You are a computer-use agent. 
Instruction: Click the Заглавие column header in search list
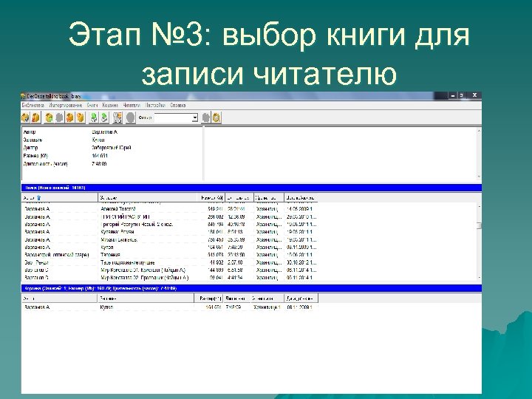148,197
